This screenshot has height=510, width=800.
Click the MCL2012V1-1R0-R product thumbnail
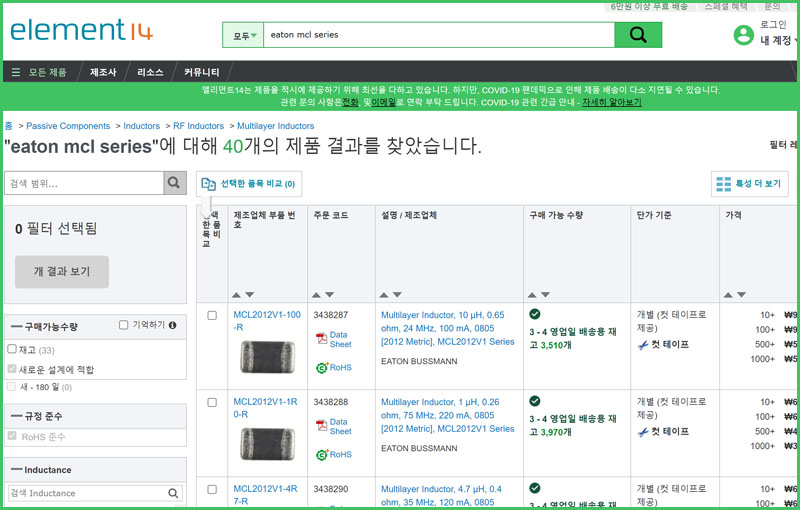(x=267, y=444)
